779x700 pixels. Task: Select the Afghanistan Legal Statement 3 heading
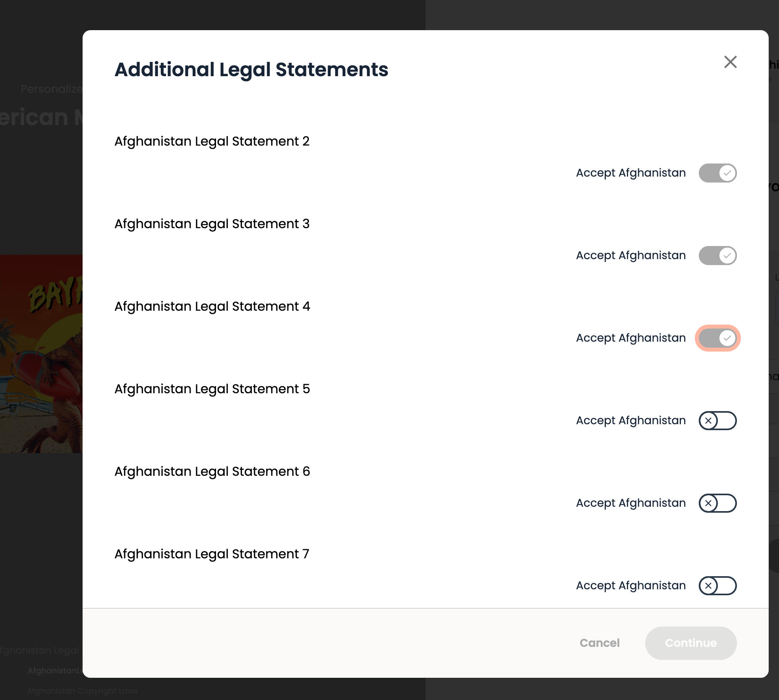point(212,224)
